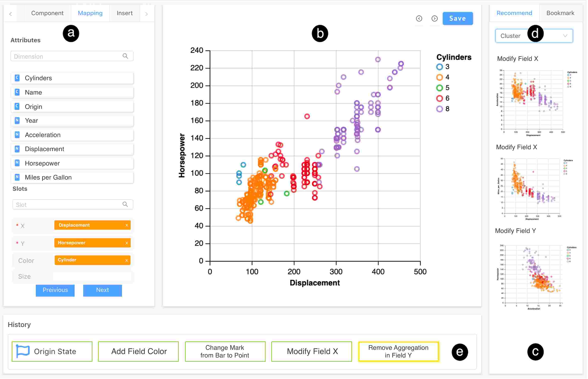The image size is (588, 379).
Task: Click the Next button below slots
Action: tap(102, 290)
